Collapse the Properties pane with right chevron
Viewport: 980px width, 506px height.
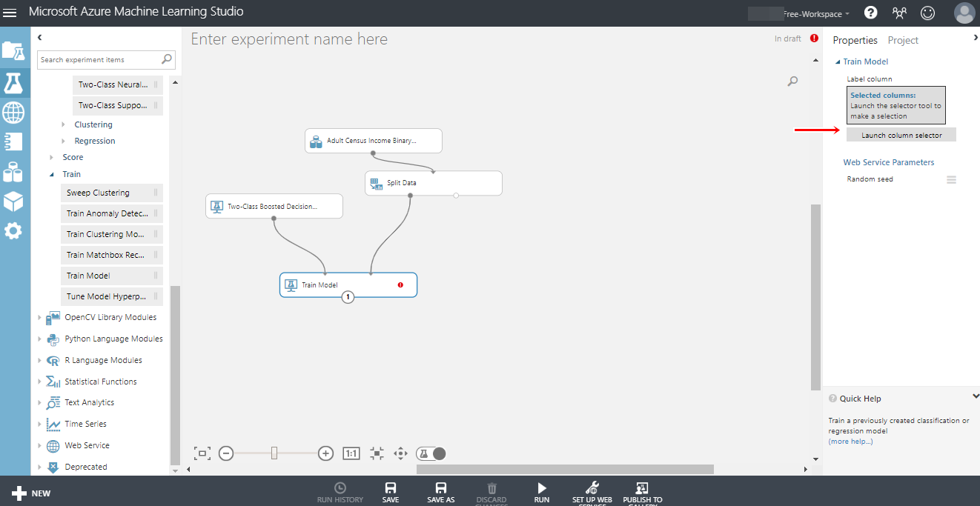[x=975, y=37]
